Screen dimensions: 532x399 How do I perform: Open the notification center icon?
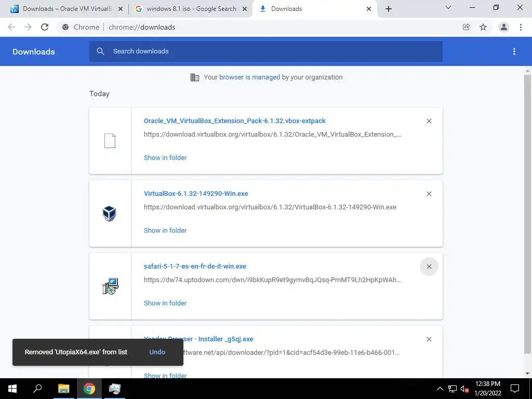pos(515,389)
